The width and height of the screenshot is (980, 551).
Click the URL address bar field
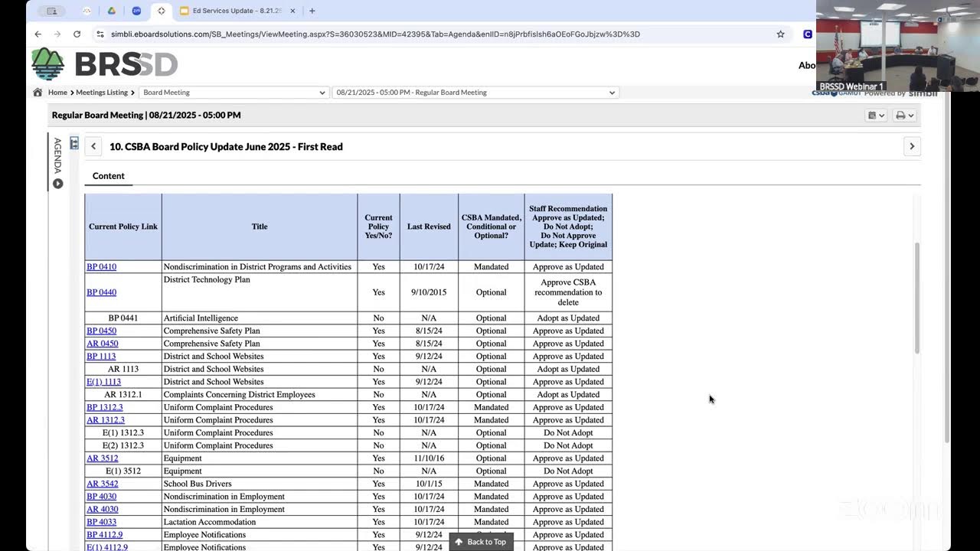pyautogui.click(x=440, y=34)
